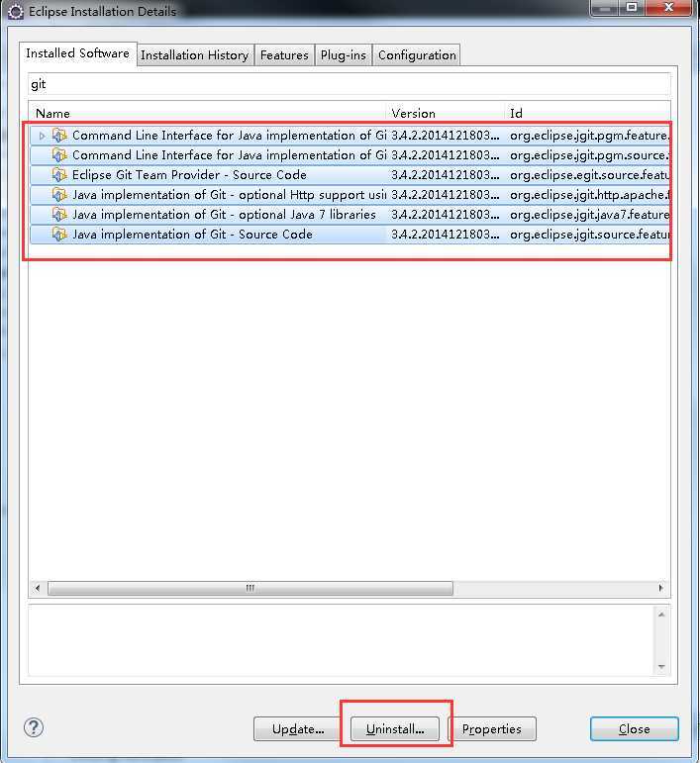Click the Id cell 'org.eclipse.jgit.source.featu'
The width and height of the screenshot is (700, 763).
[589, 235]
